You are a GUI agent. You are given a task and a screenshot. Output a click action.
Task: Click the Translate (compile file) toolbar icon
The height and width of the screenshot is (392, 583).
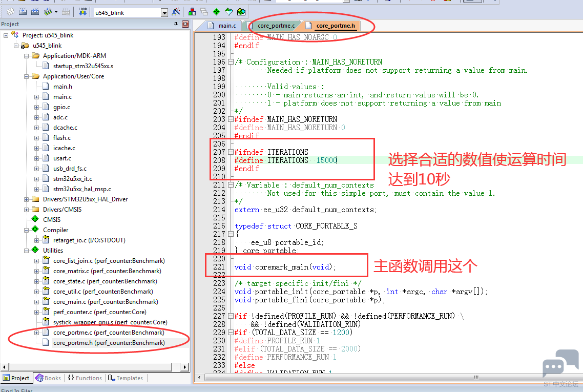point(11,12)
